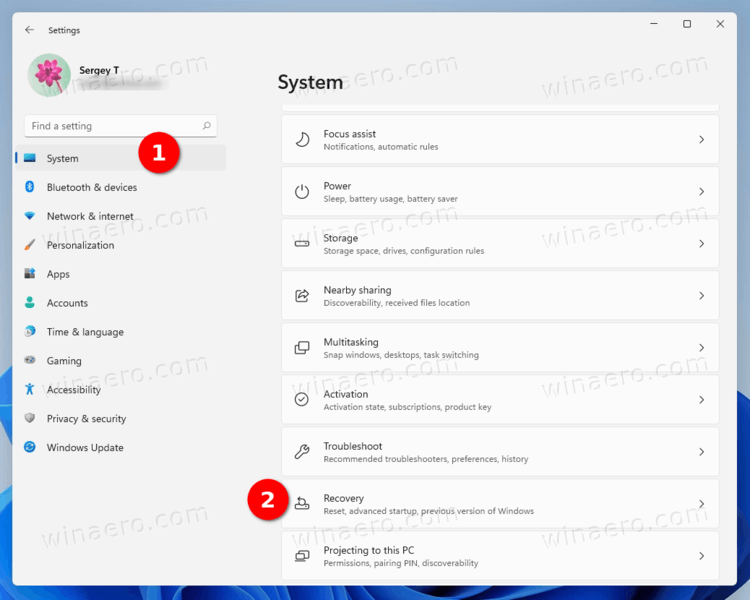Open Accounts settings category

click(x=121, y=303)
